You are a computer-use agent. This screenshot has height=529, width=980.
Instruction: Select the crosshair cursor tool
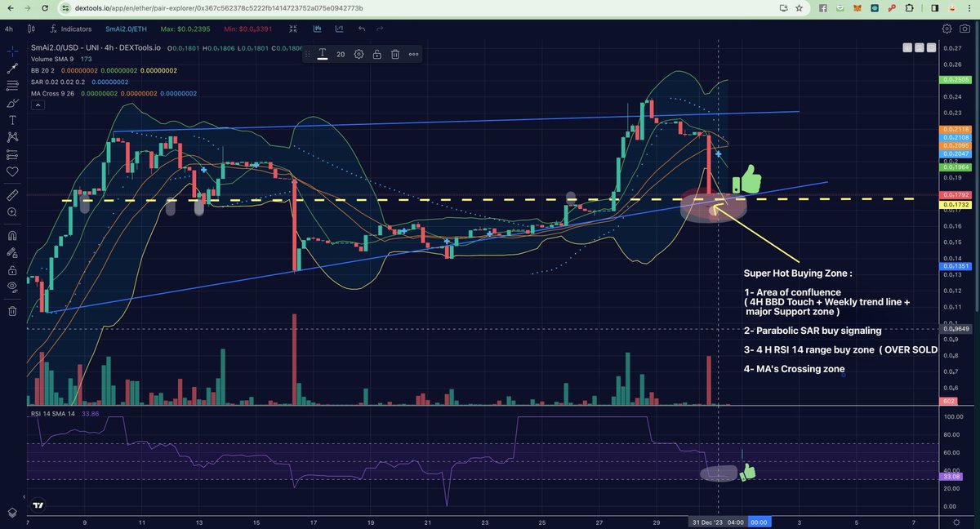[11, 51]
